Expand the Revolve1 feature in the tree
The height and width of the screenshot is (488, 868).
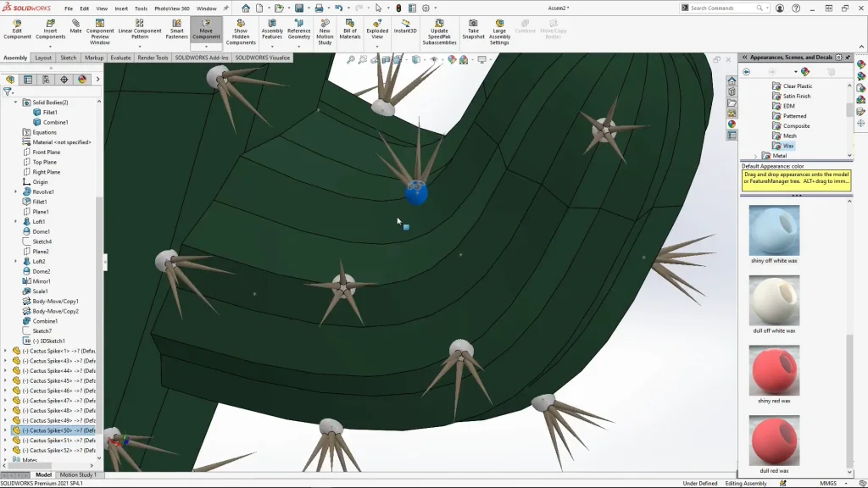[x=15, y=192]
